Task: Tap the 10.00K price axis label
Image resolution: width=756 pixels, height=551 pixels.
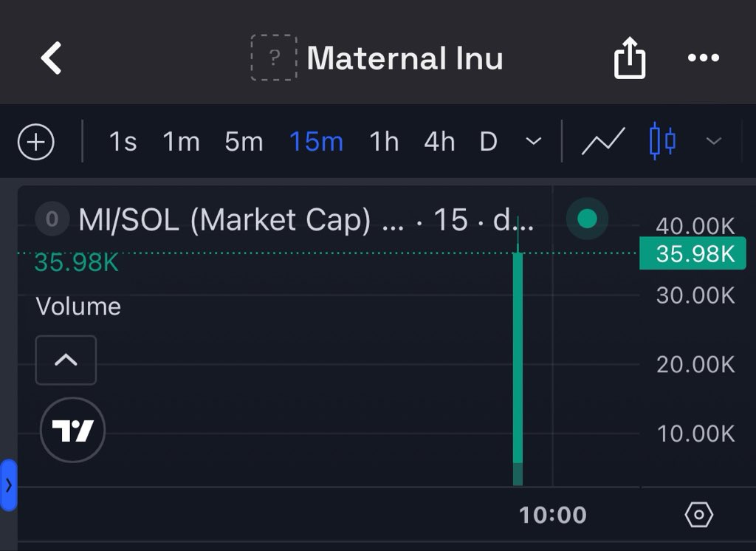Action: point(695,434)
